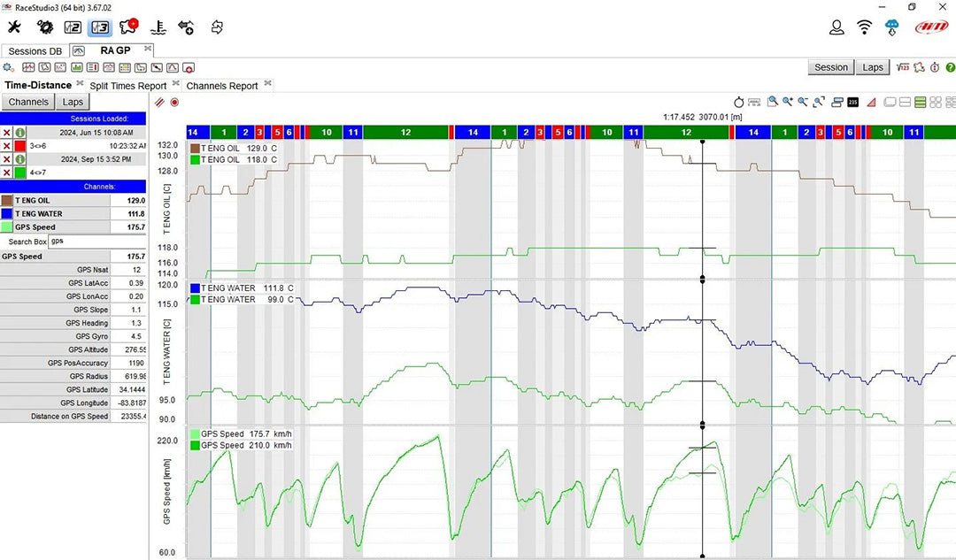Zoom in on the graph
This screenshot has width=956, height=560.
coord(789,102)
